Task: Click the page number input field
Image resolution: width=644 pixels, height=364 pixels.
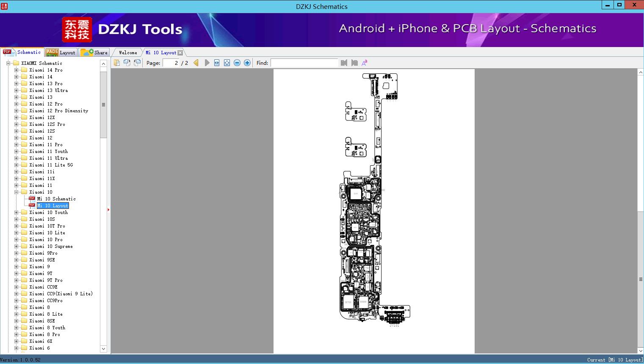Action: tap(171, 63)
